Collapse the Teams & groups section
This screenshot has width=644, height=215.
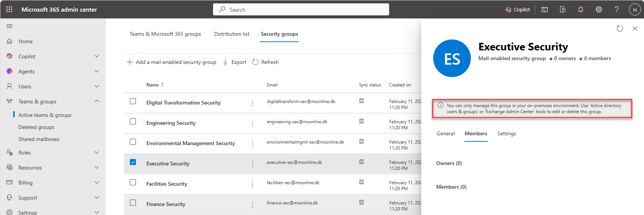[x=97, y=101]
